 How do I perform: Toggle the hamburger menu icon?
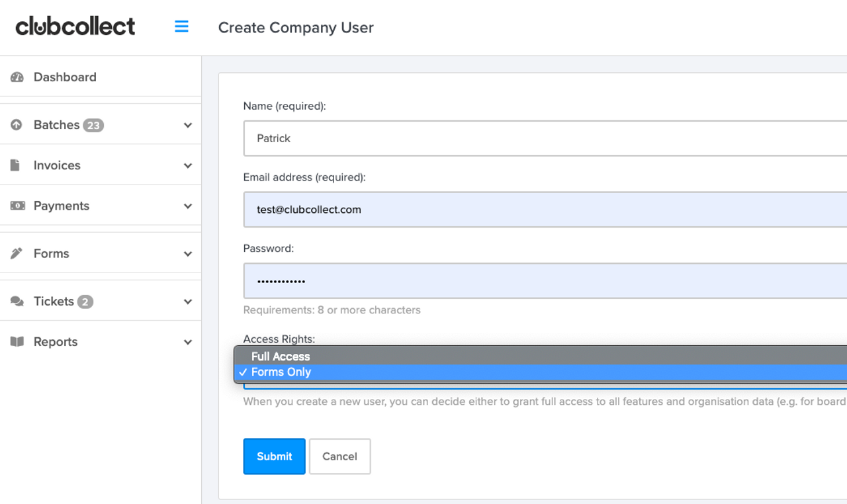181,26
